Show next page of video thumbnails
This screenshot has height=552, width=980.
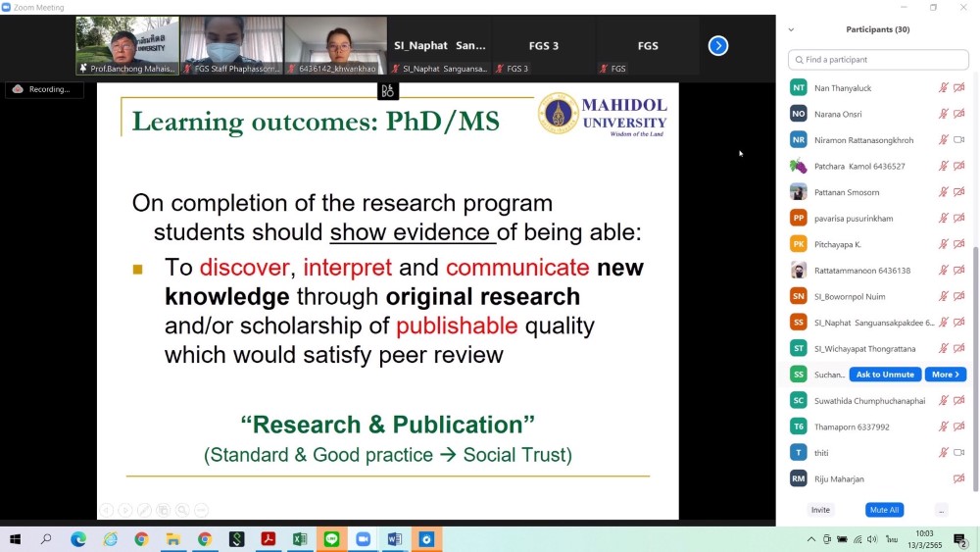pyautogui.click(x=718, y=45)
